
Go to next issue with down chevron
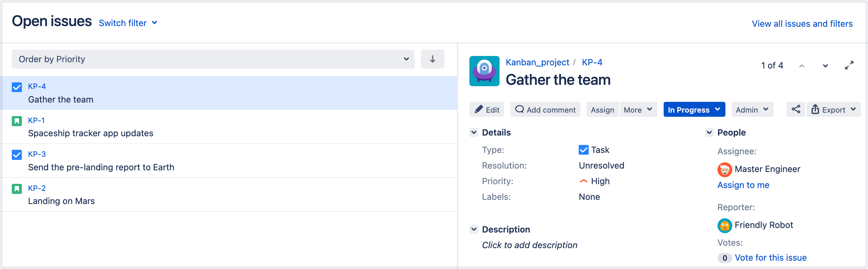825,66
